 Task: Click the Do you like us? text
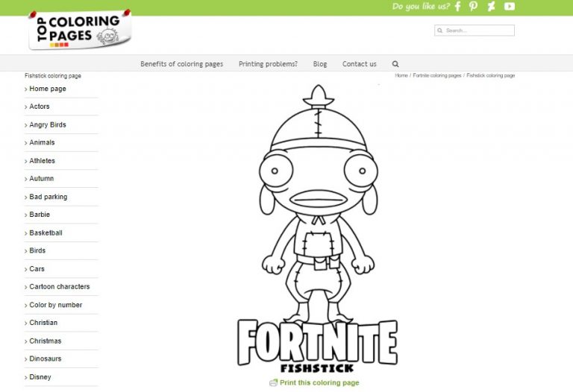pos(421,6)
